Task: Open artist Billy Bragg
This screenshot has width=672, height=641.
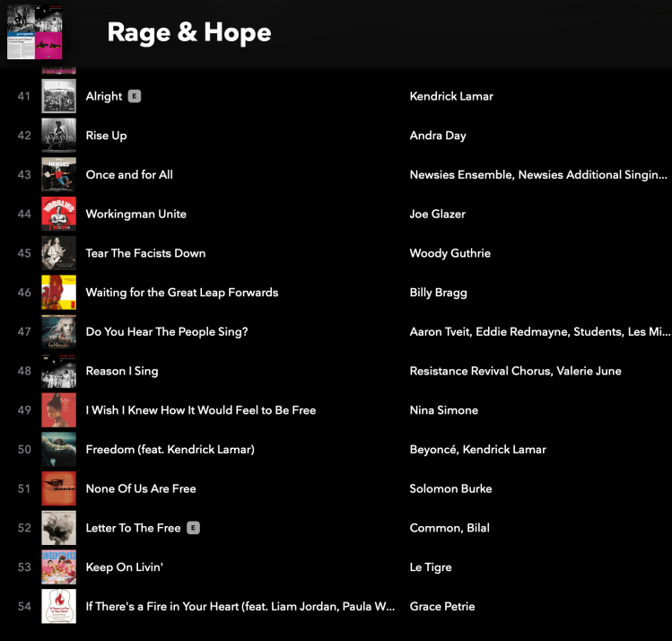Action: [x=439, y=293]
